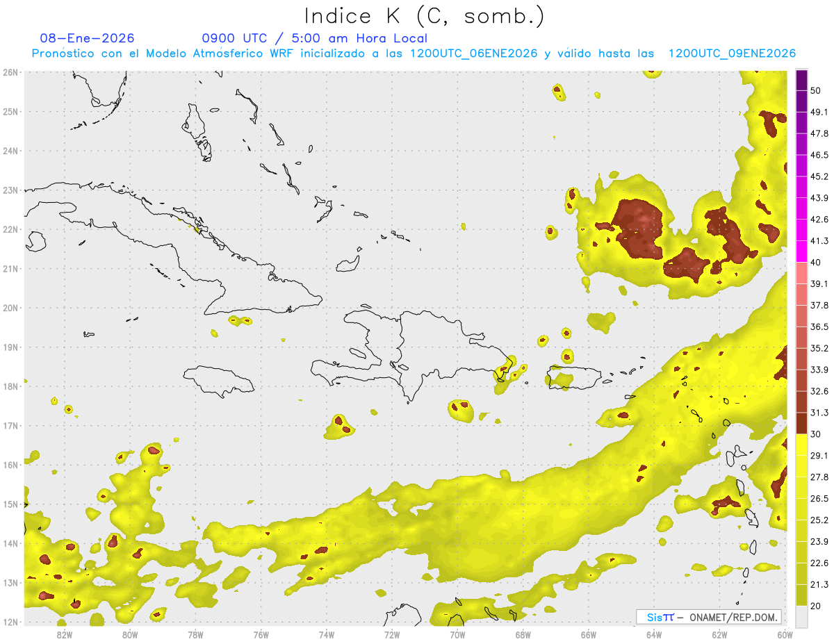Click the color bar value "36.5"
The image size is (834, 644).
point(819,327)
